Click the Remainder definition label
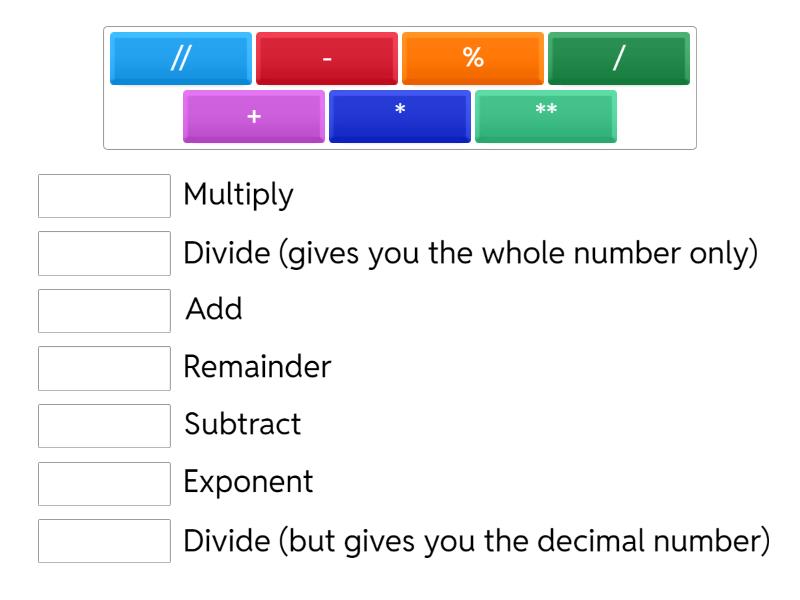The height and width of the screenshot is (600, 800). click(257, 368)
